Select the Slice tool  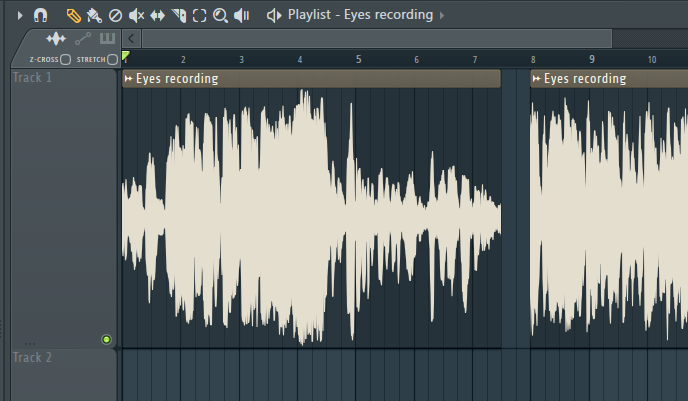point(179,16)
